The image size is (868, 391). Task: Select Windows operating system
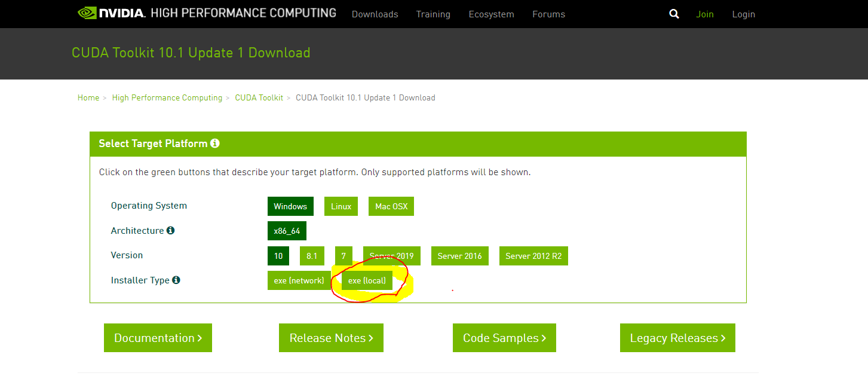pos(290,206)
